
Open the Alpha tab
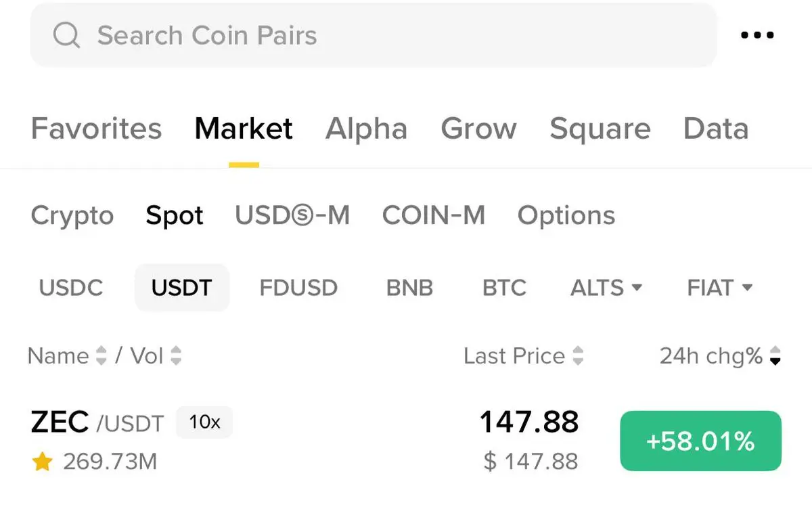pyautogui.click(x=366, y=129)
